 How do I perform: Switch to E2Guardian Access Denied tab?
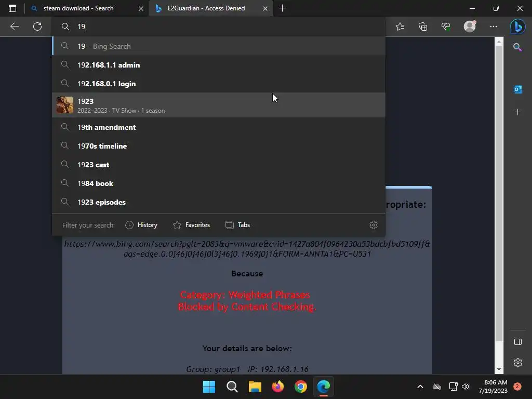[211, 8]
